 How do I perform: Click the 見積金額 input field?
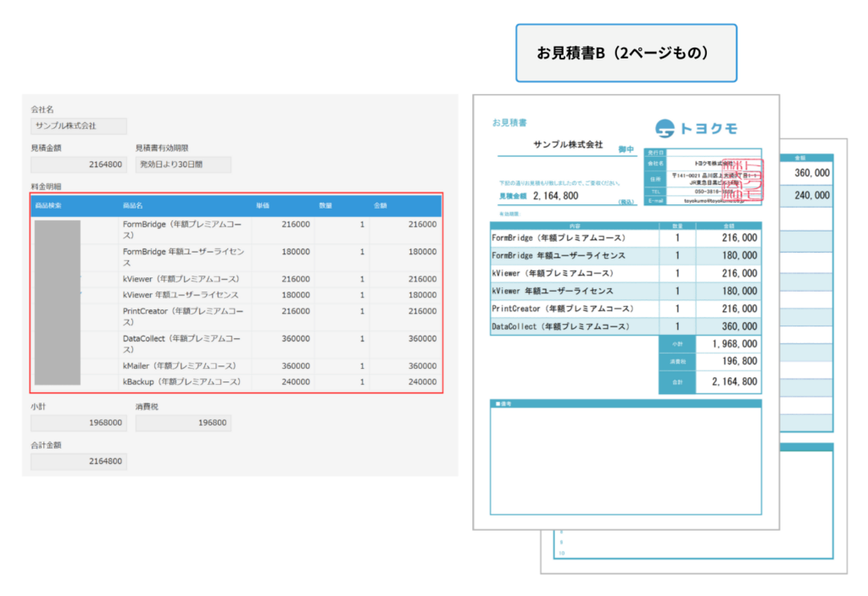pos(79,164)
